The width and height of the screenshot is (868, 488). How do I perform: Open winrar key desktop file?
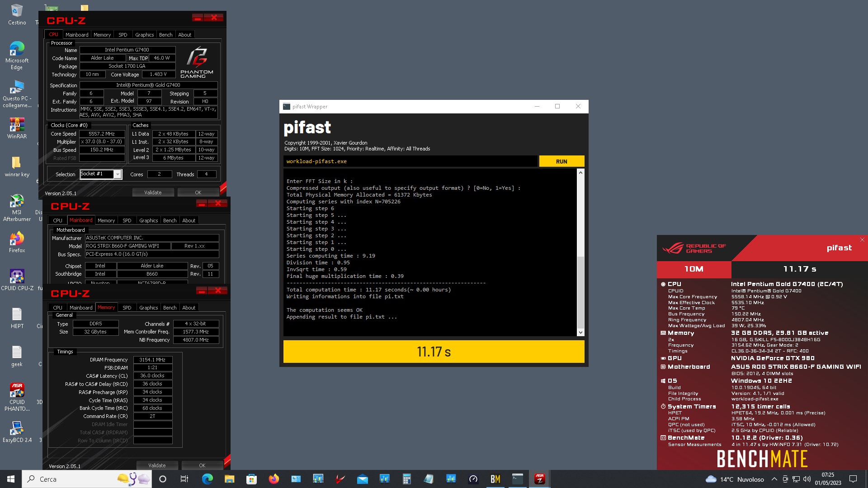(17, 166)
